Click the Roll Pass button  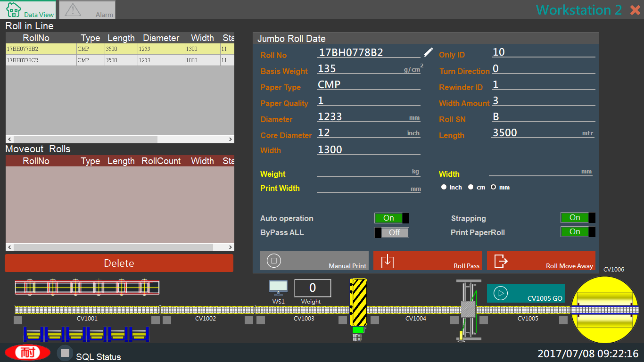[x=428, y=261]
